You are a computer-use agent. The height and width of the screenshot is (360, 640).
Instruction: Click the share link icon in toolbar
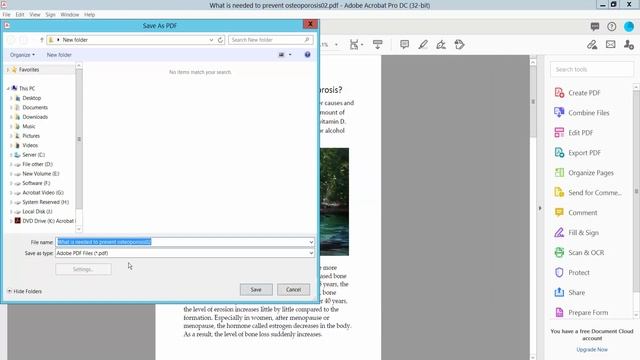pos(592,44)
